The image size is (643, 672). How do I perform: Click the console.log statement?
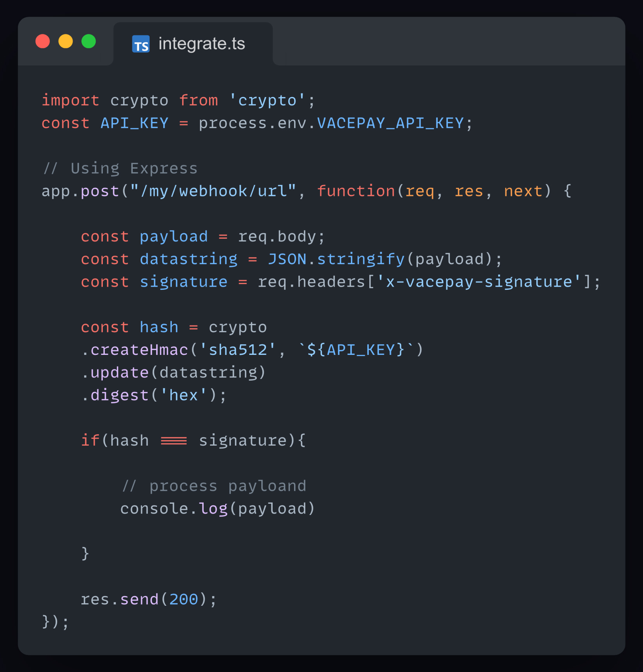(217, 509)
